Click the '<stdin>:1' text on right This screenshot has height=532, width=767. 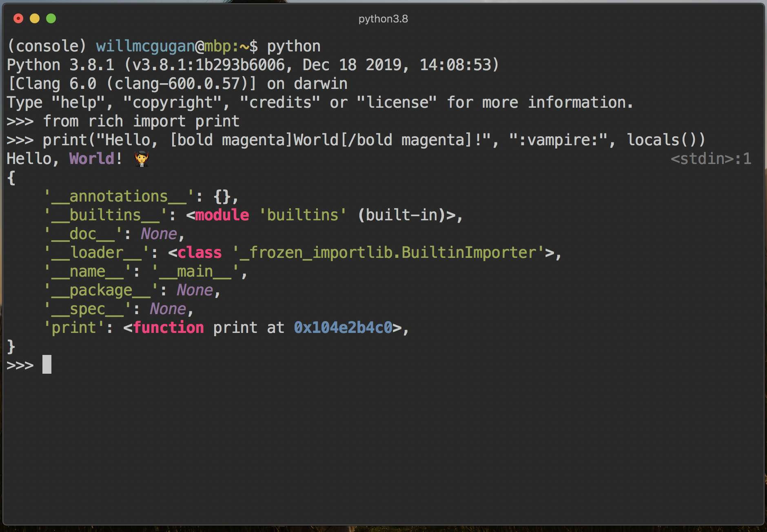click(x=711, y=159)
